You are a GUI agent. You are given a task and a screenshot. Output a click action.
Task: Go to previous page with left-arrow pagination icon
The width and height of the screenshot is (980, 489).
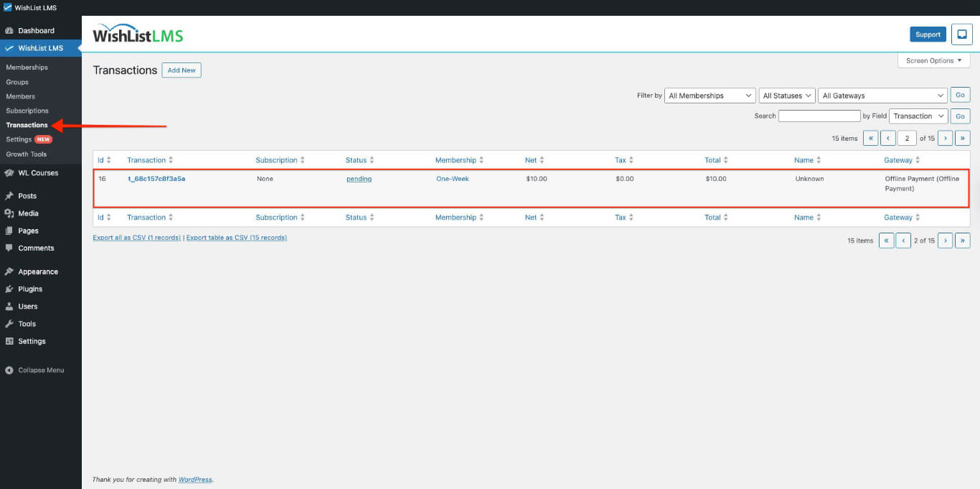pos(888,138)
